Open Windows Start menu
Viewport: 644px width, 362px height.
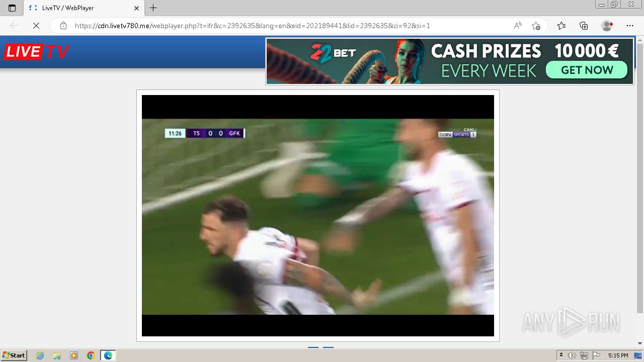14,355
